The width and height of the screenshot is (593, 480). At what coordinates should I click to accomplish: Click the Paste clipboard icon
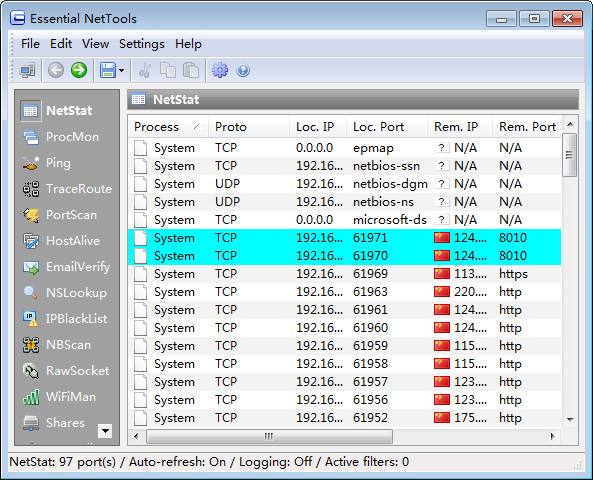click(x=191, y=70)
